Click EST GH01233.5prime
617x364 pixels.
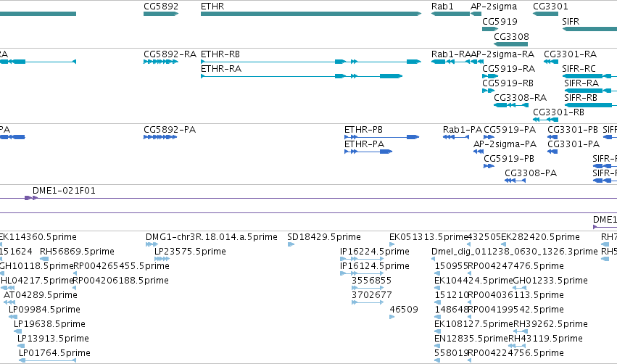tap(550, 280)
